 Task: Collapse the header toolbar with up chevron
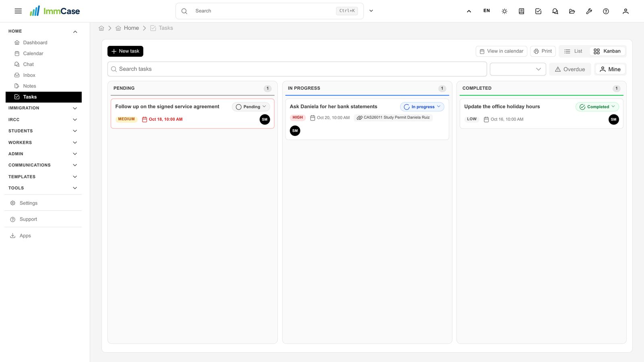click(x=469, y=11)
